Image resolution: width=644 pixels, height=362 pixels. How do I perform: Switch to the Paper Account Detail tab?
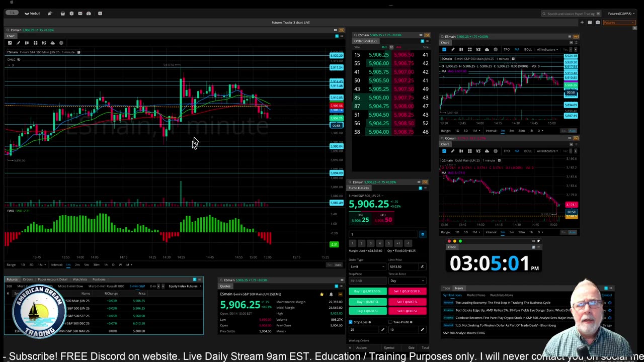point(53,279)
